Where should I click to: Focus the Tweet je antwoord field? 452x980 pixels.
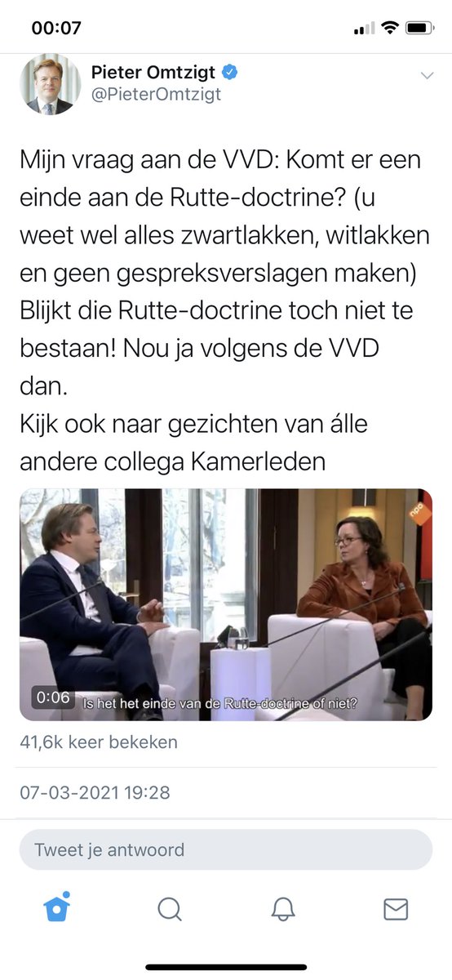[226, 850]
